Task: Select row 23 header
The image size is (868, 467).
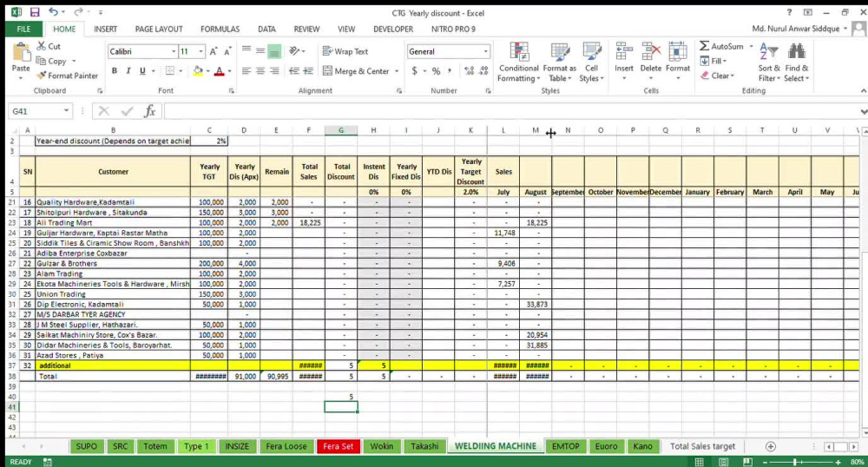Action: click(x=12, y=222)
